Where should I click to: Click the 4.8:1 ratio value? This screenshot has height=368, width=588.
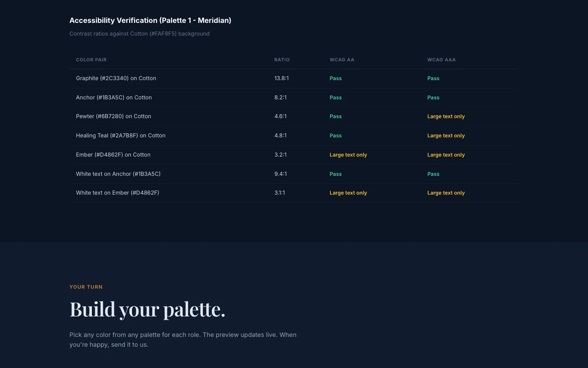(x=281, y=135)
